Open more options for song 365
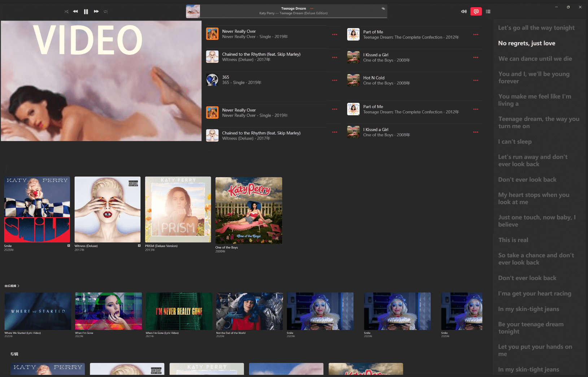The width and height of the screenshot is (588, 377). [335, 80]
